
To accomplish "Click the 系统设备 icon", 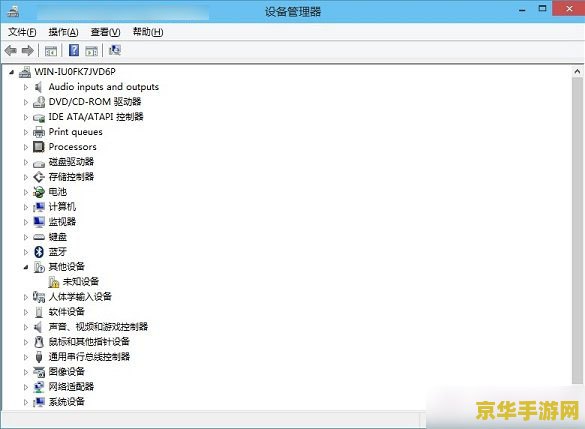I will [x=39, y=402].
